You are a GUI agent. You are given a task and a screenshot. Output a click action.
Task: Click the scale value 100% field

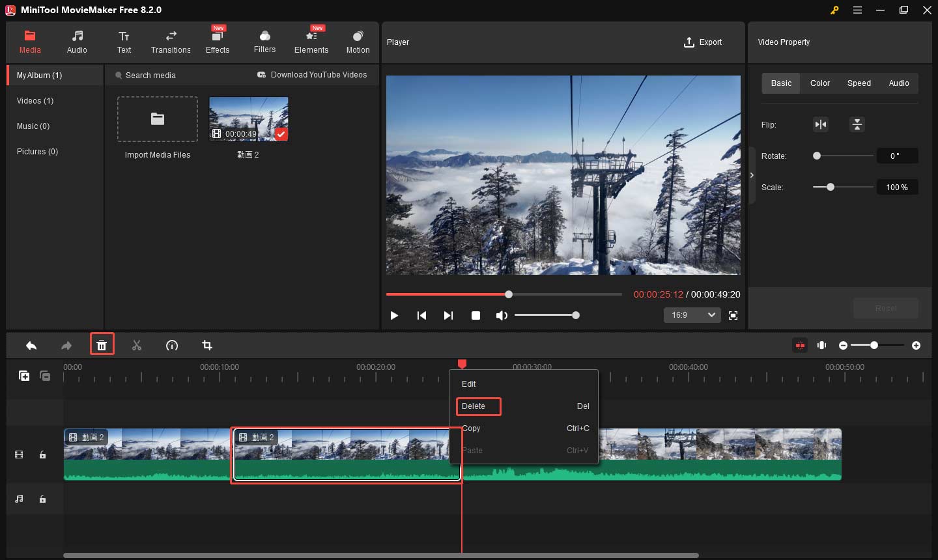point(897,187)
